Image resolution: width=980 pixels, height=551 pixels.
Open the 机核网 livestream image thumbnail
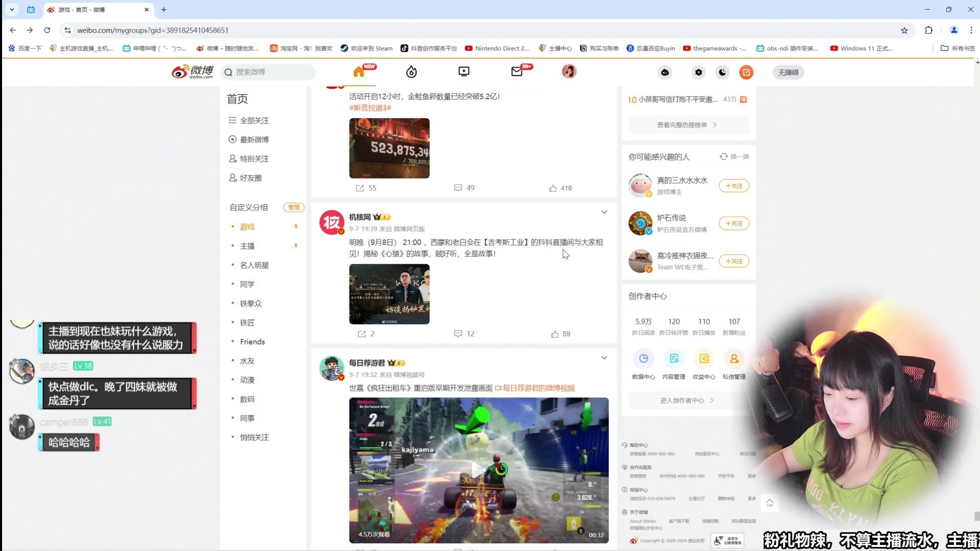click(x=389, y=294)
